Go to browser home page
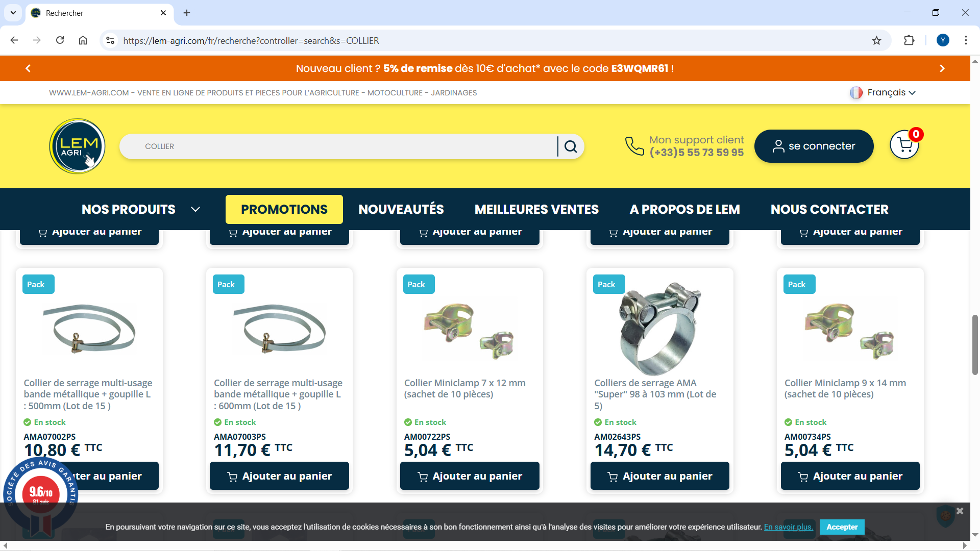Viewport: 980px width, 551px height. tap(83, 40)
